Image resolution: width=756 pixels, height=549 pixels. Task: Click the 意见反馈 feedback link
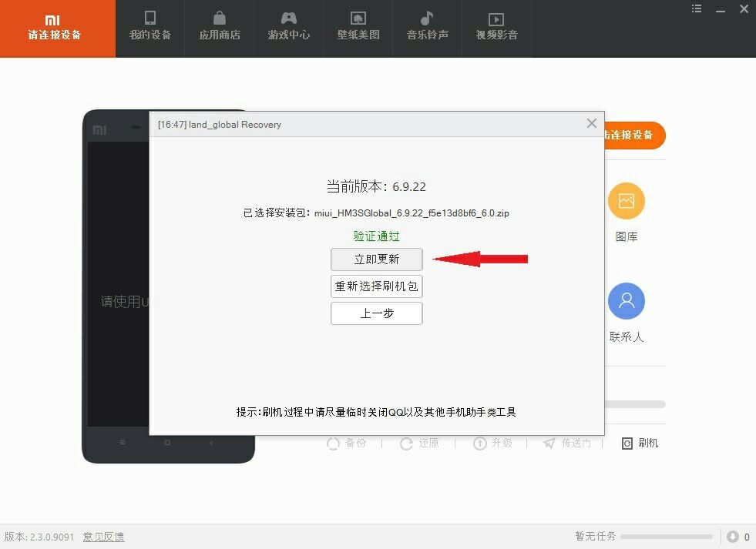[104, 537]
